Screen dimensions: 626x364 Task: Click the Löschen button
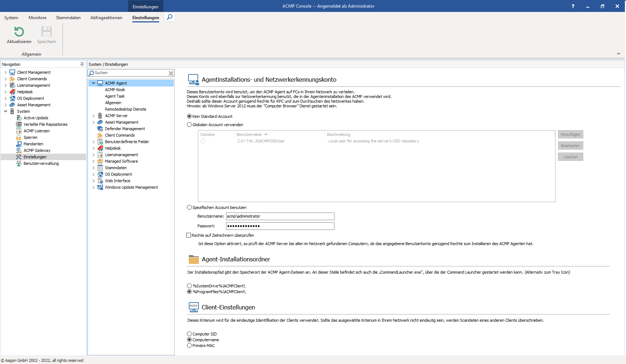[570, 157]
